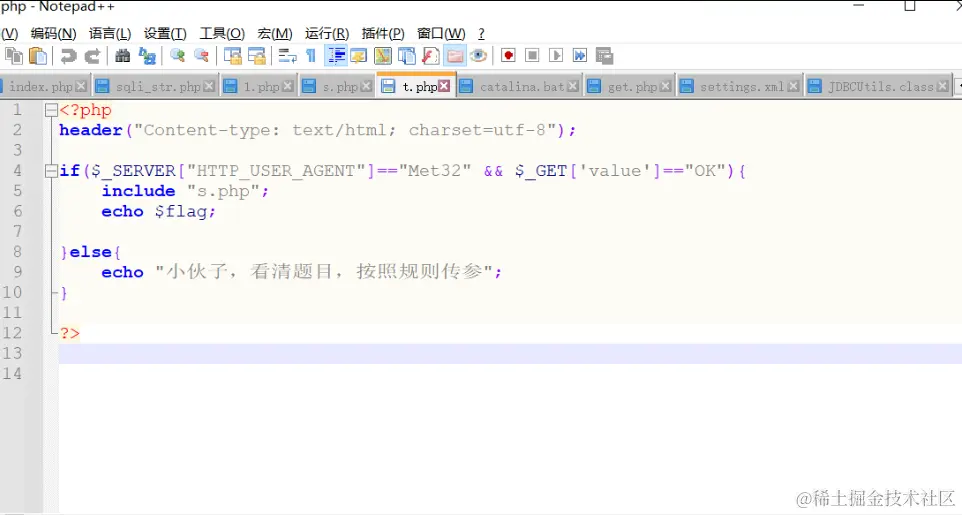
Task: Close the sqli_str.php tab
Action: coord(209,87)
